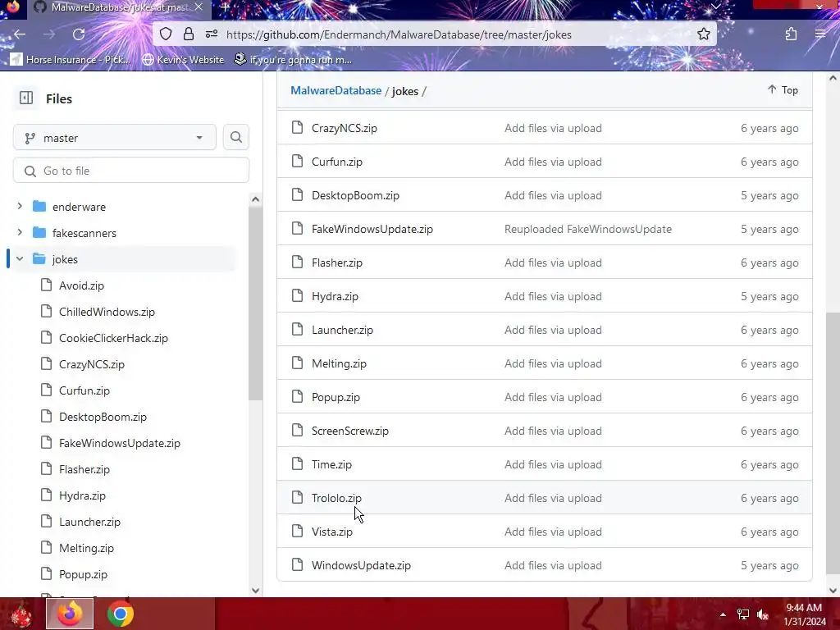Focus the Go to file field
This screenshot has width=840, height=630.
coord(131,171)
